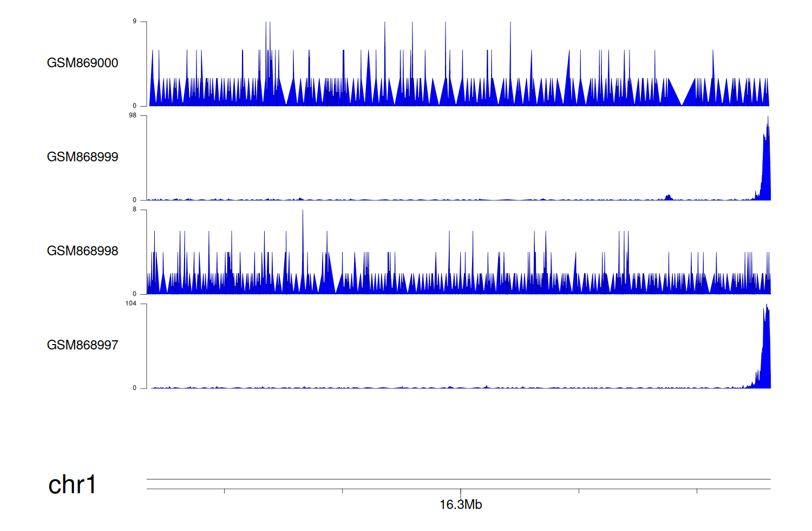The width and height of the screenshot is (812, 531).
Task: Select y-axis maximum value 8 on GSM868998
Action: (134, 209)
